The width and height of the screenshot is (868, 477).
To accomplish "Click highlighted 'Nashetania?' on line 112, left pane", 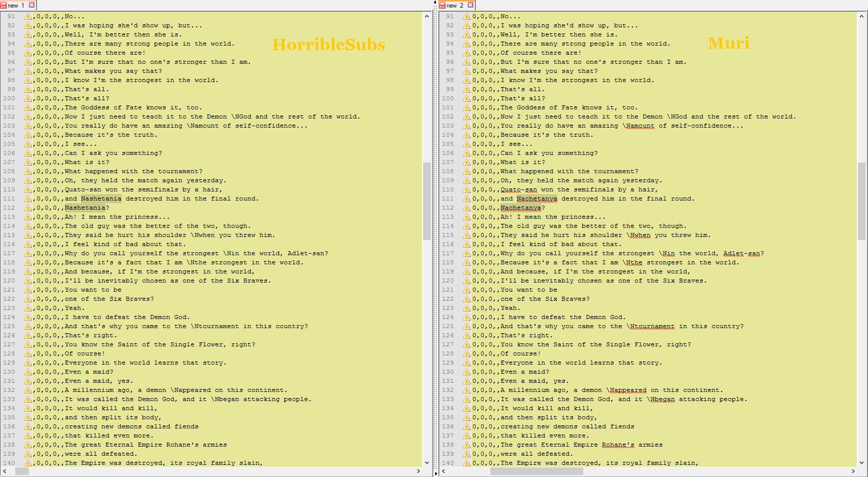I will [x=87, y=208].
